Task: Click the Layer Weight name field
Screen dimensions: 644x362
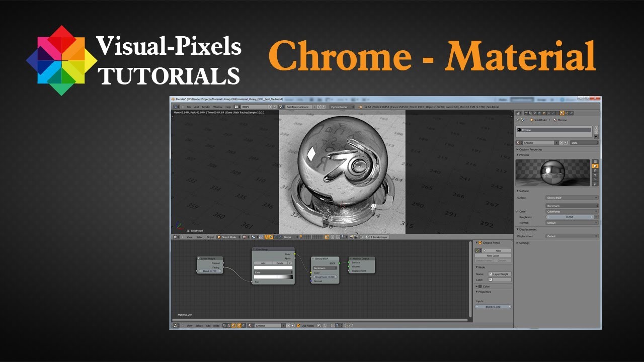Action: [500, 274]
